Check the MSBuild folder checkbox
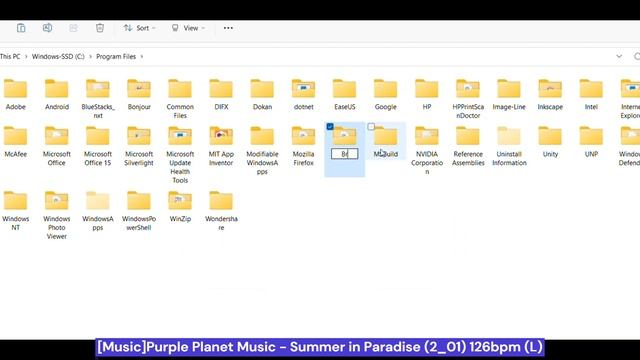Screen dimensions: 640x360 pos(371,127)
